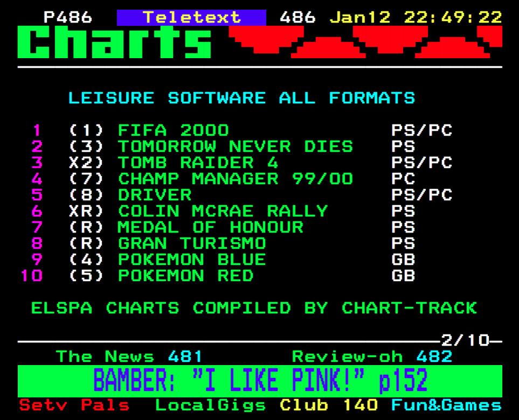The height and width of the screenshot is (420, 519).
Task: Click magenta rank 10 beside POKEMON RED
Action: 31,276
